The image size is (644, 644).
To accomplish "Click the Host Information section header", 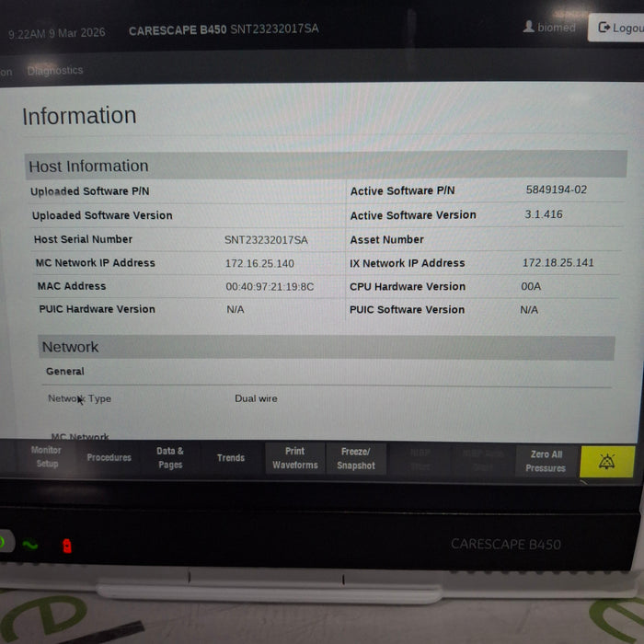I will [x=326, y=166].
